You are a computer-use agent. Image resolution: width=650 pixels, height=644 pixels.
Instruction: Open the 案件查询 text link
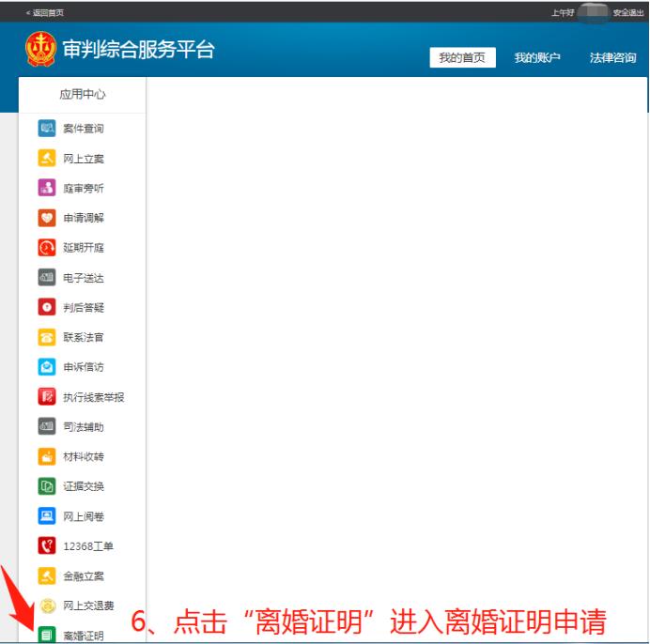[84, 129]
